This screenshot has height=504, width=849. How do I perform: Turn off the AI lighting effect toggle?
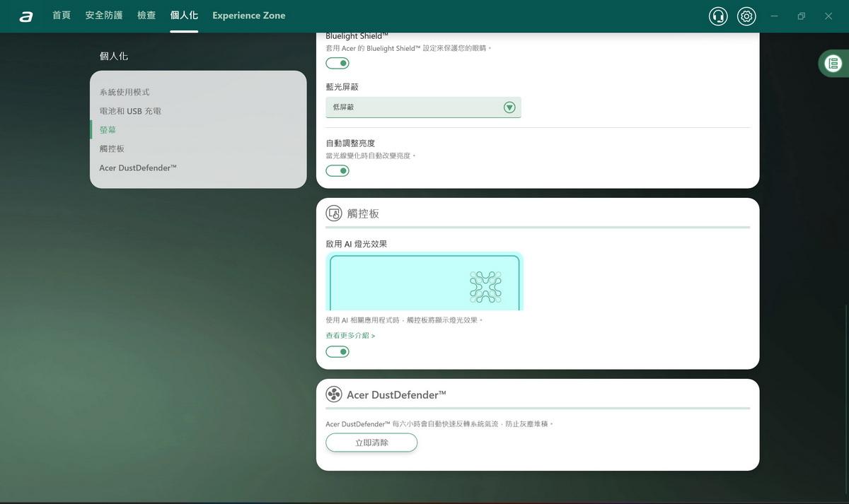click(x=337, y=351)
